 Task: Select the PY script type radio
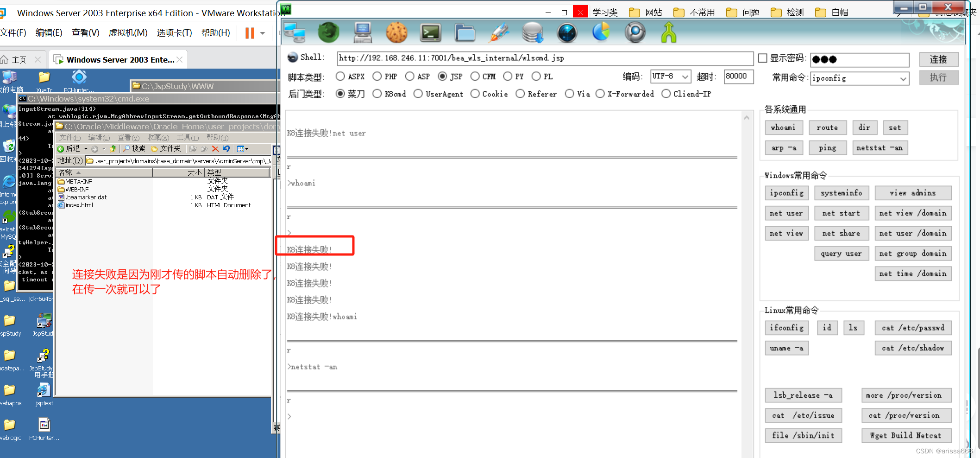[508, 76]
